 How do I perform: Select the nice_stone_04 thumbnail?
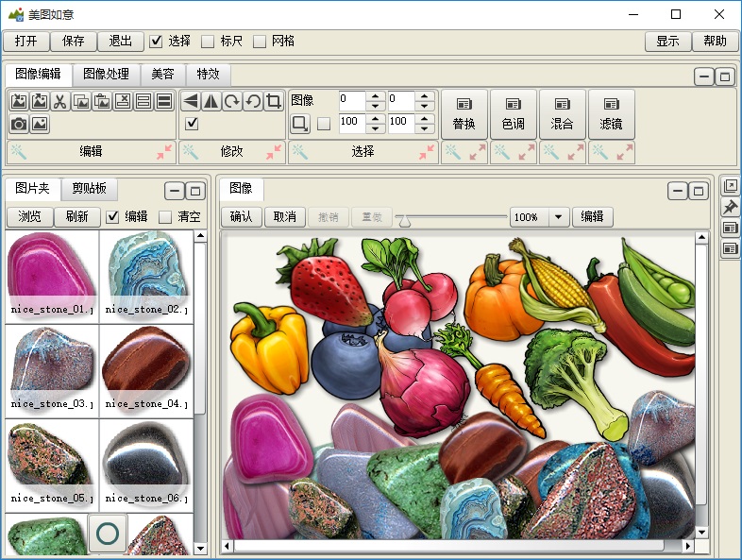coord(146,371)
